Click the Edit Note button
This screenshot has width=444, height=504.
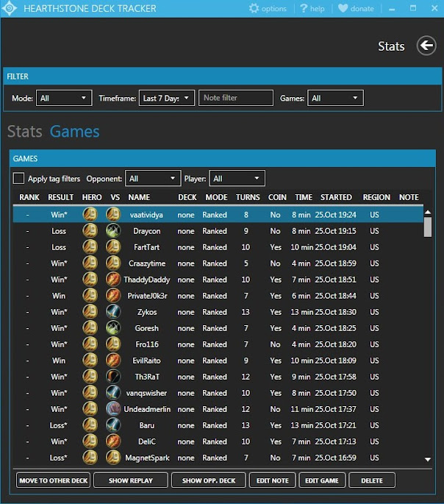pos(272,480)
